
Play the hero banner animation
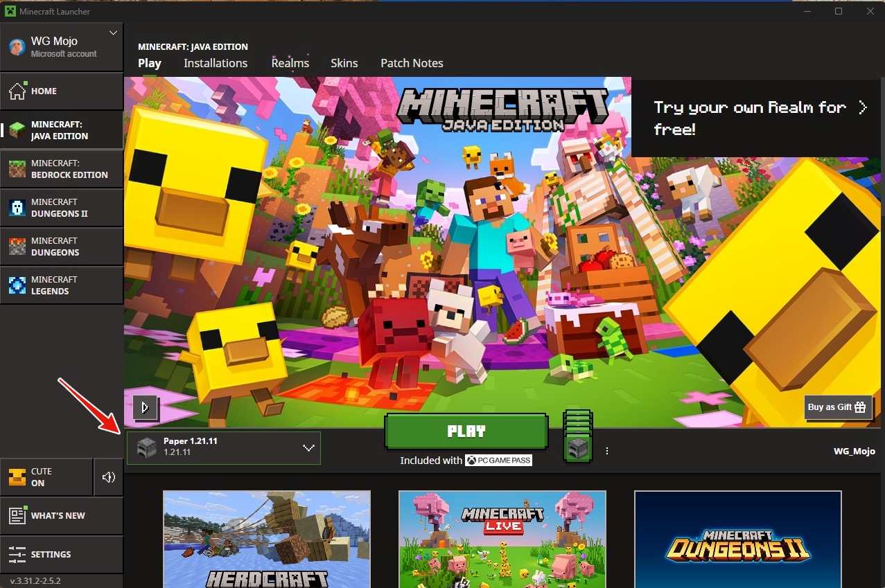click(146, 407)
